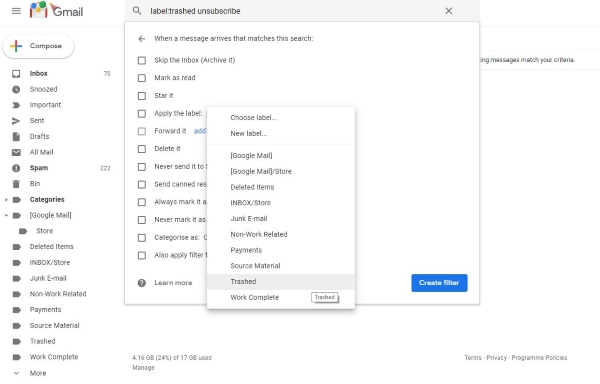Open the Bin trash icon
This screenshot has width=600, height=384.
click(16, 184)
